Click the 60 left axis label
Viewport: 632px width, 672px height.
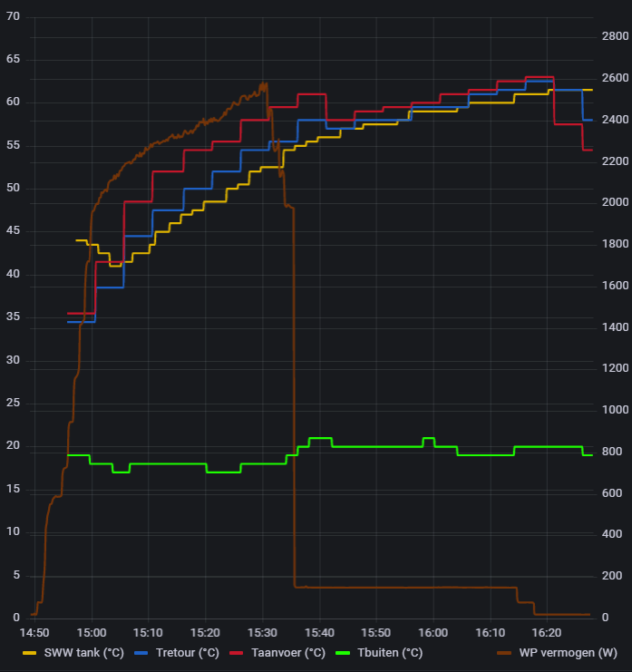click(14, 102)
